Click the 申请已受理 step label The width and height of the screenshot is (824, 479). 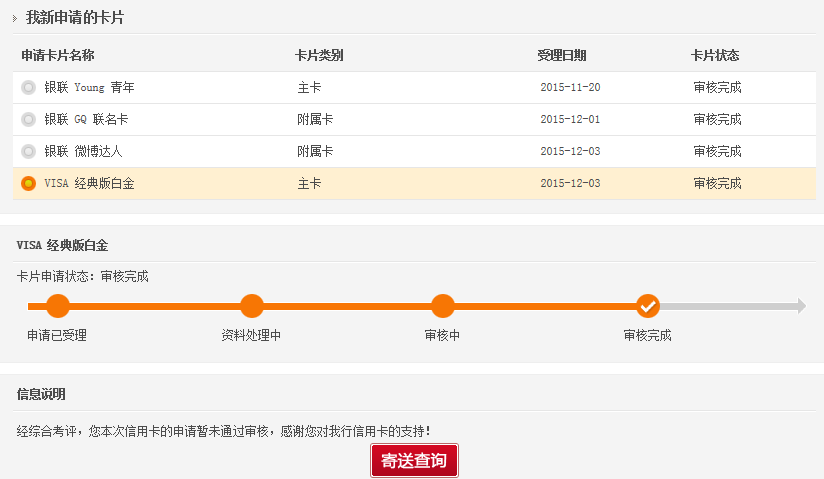[57, 335]
